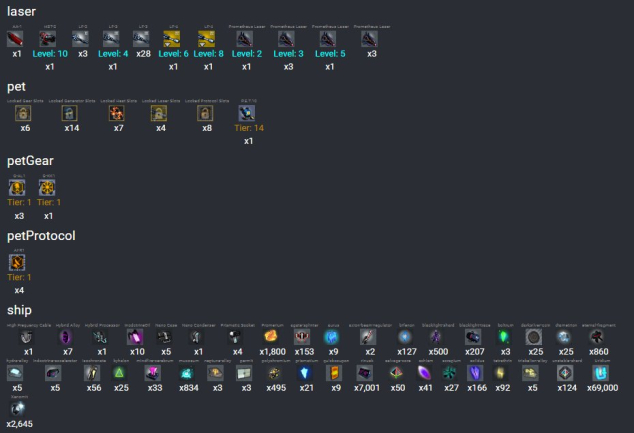The height and width of the screenshot is (433, 634).
Task: Click the Tier 14 P.E.T. icon
Action: (x=249, y=114)
